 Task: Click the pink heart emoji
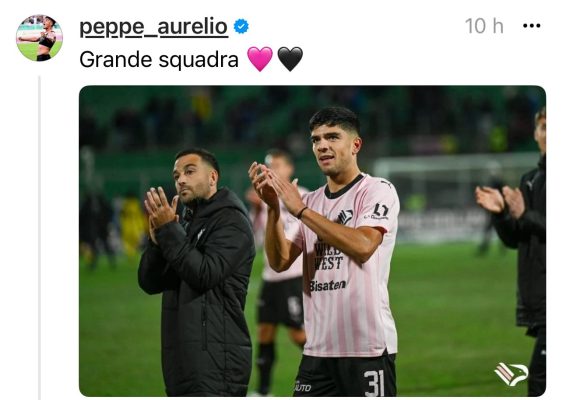[260, 59]
